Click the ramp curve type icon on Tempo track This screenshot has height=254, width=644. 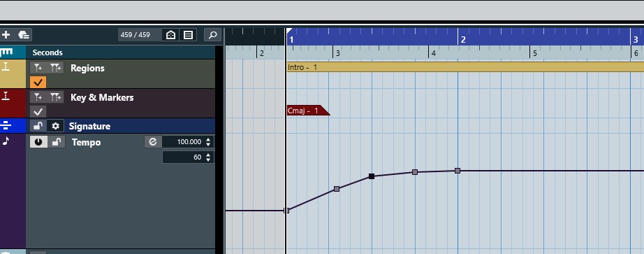click(153, 142)
